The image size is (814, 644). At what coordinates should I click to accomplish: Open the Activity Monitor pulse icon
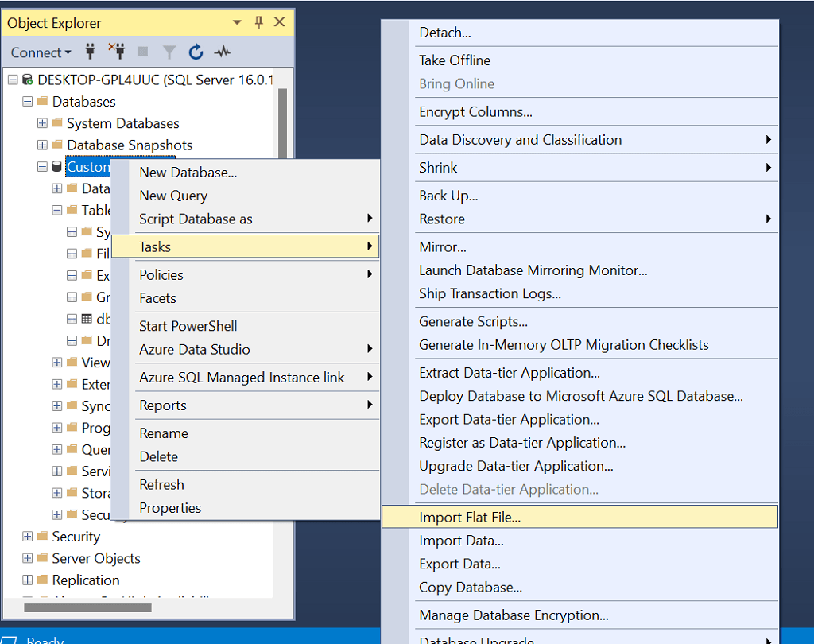223,52
